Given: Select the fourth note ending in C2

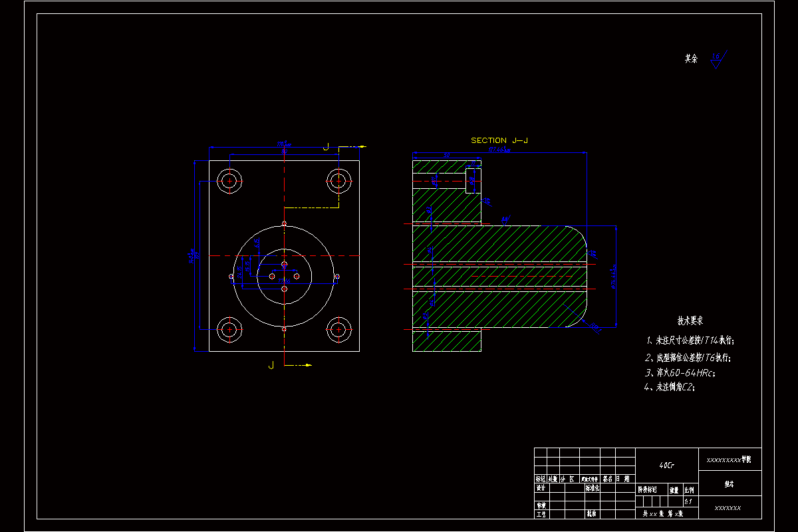Looking at the screenshot, I should point(670,387).
